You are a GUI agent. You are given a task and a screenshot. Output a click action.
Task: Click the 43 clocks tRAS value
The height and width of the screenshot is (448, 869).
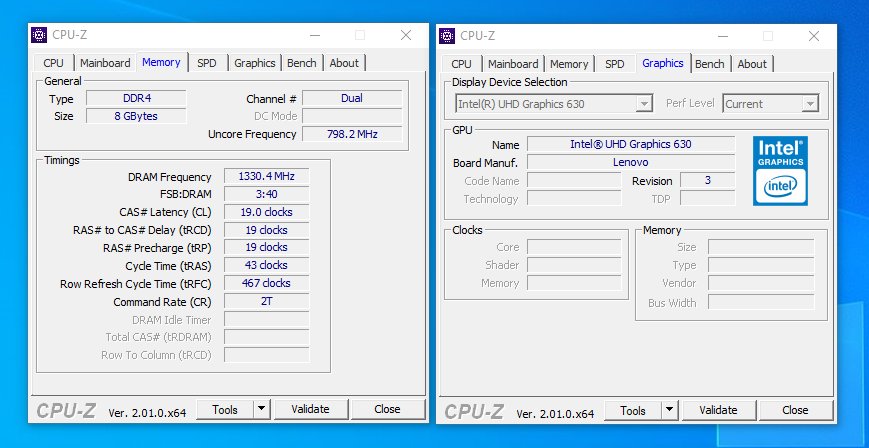click(267, 265)
